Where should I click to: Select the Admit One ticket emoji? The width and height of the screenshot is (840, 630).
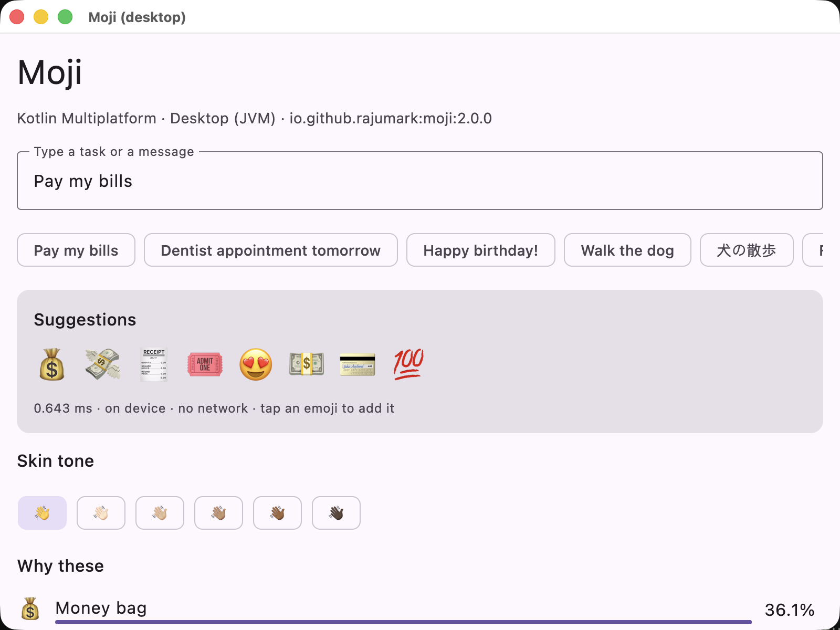pos(205,364)
